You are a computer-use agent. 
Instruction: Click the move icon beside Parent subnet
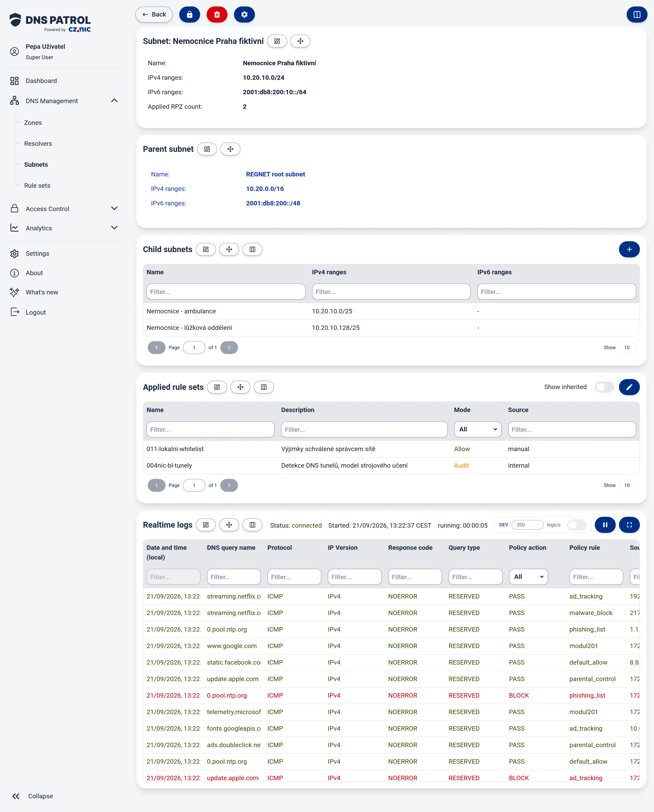[230, 149]
